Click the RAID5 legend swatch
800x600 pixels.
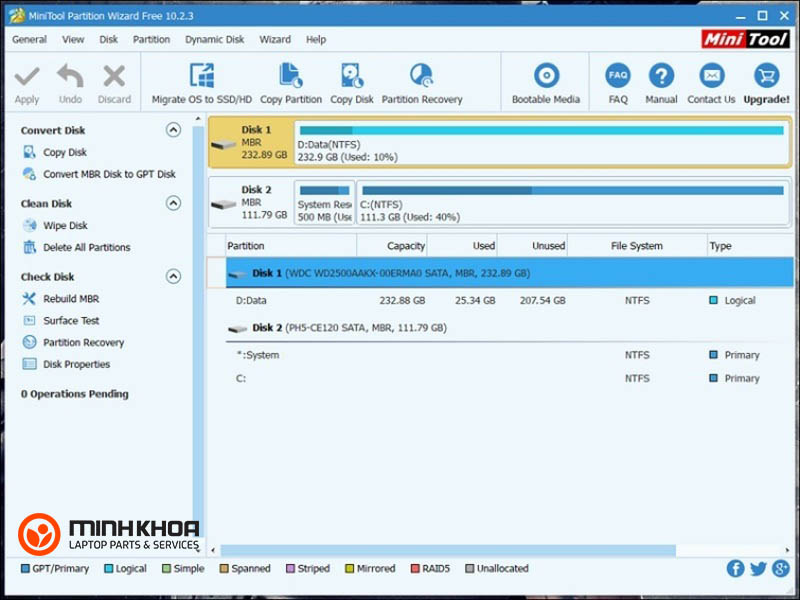tap(415, 569)
